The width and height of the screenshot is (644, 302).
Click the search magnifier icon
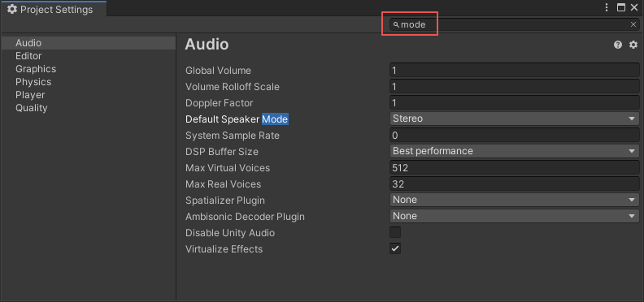point(396,25)
